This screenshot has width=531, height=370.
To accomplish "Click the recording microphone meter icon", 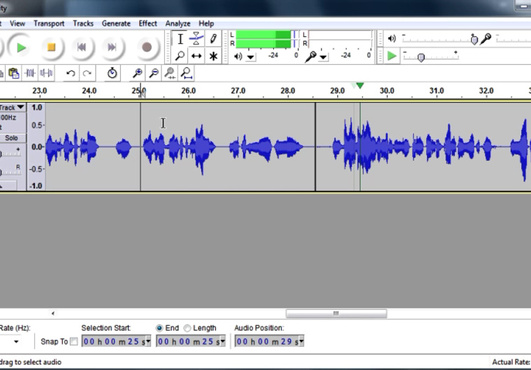I will pos(310,56).
